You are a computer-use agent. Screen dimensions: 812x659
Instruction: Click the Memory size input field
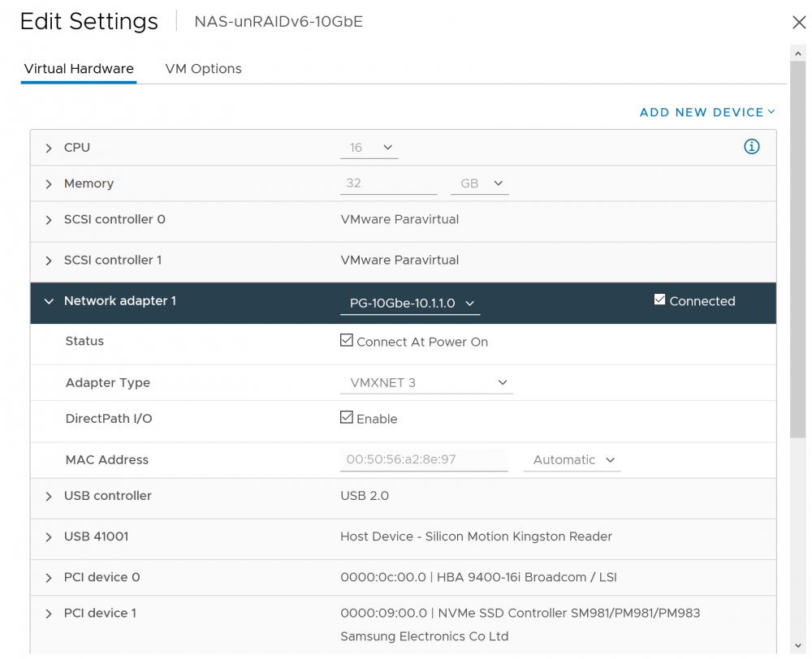388,183
